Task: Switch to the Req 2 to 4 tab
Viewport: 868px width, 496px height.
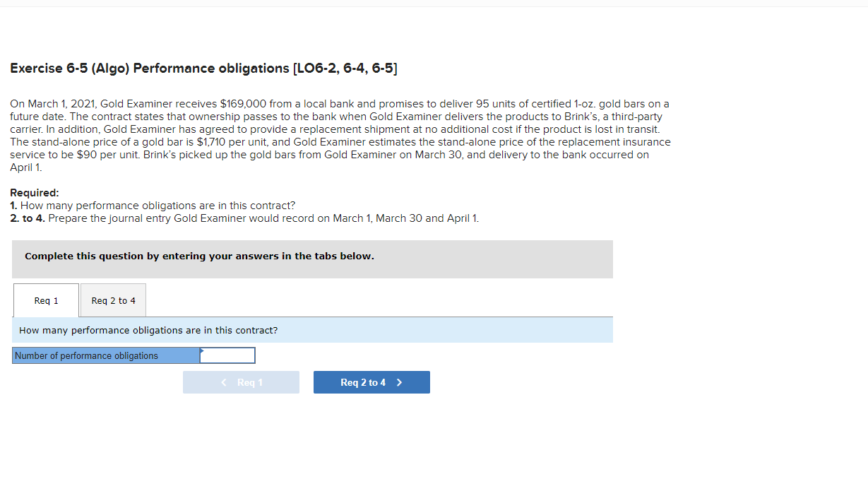Action: 112,300
